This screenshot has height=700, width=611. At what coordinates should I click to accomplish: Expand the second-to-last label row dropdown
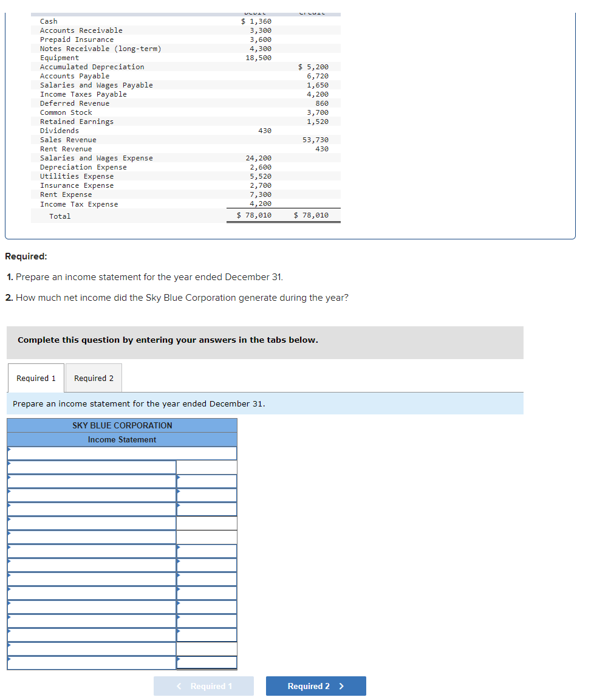pos(91,648)
